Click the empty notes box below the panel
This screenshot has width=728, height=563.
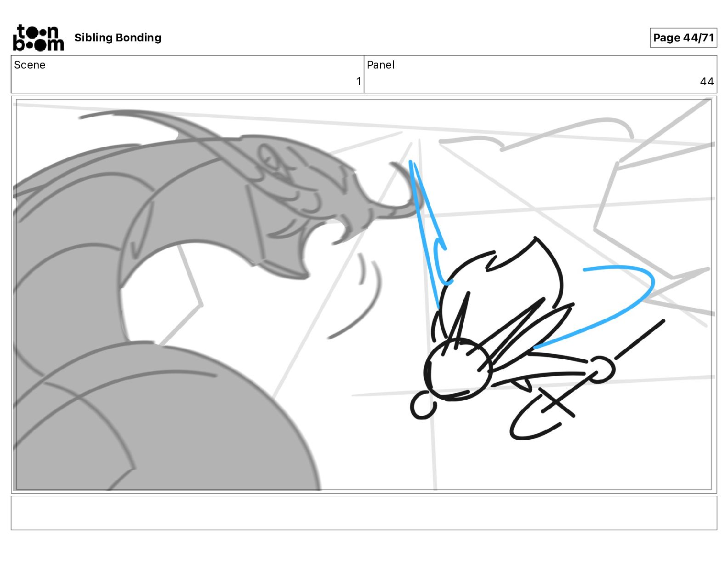364,513
